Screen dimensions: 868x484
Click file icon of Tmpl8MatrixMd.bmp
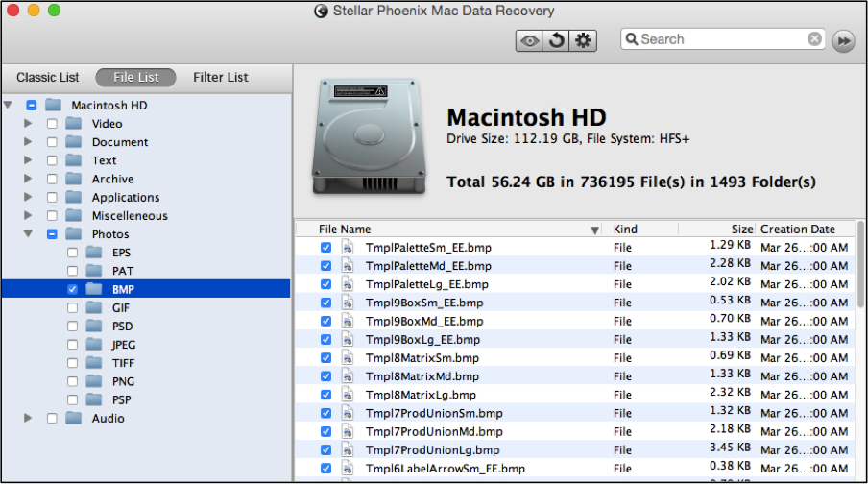click(x=347, y=376)
